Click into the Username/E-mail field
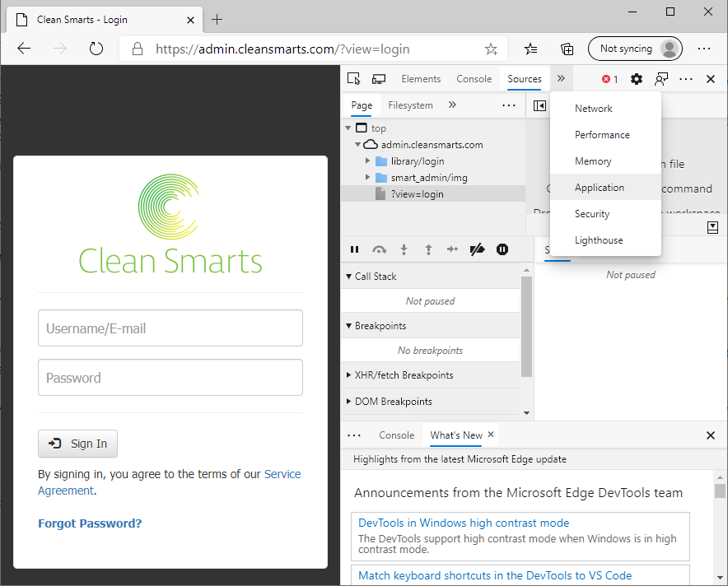 click(x=170, y=328)
